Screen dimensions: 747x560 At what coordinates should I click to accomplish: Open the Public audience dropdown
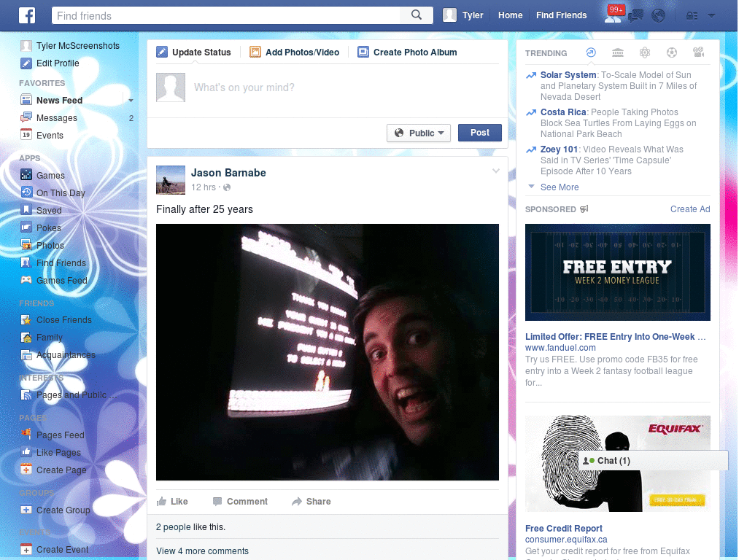tap(418, 133)
